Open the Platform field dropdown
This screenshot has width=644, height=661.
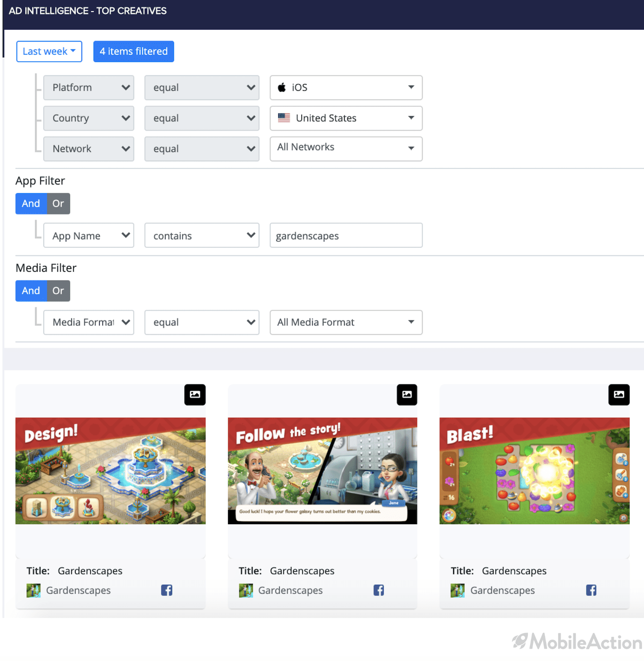(x=89, y=87)
